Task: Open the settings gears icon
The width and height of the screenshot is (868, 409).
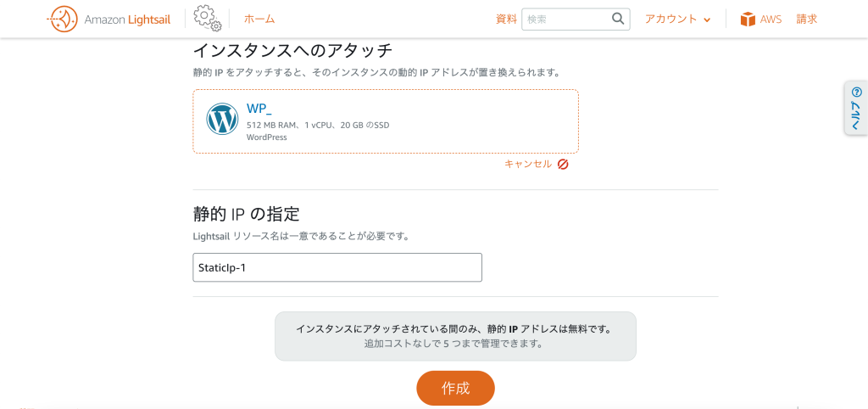Action: [x=208, y=19]
